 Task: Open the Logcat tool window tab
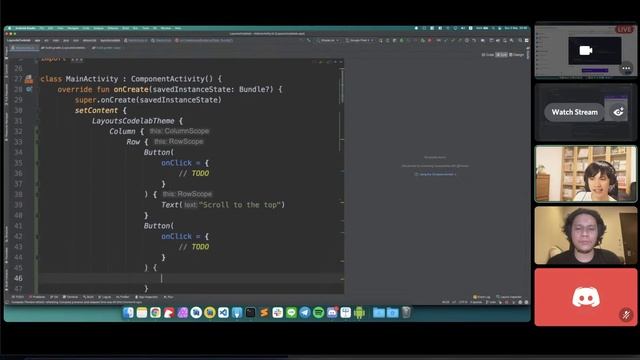coord(105,297)
